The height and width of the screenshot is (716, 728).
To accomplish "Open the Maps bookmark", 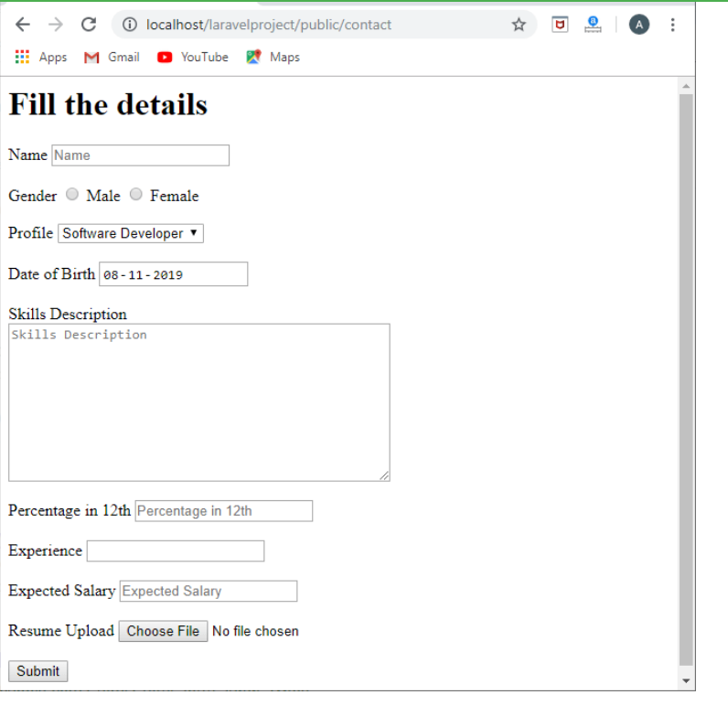I will pos(273,57).
